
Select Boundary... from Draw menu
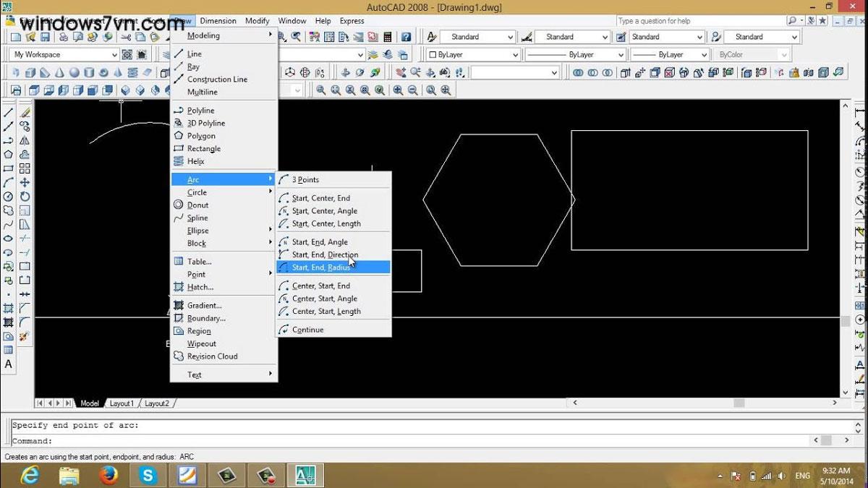tap(224, 318)
